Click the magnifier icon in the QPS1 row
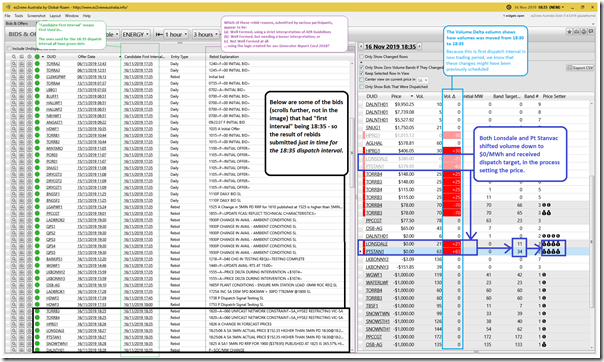The height and width of the screenshot is (362, 604). click(x=14, y=226)
